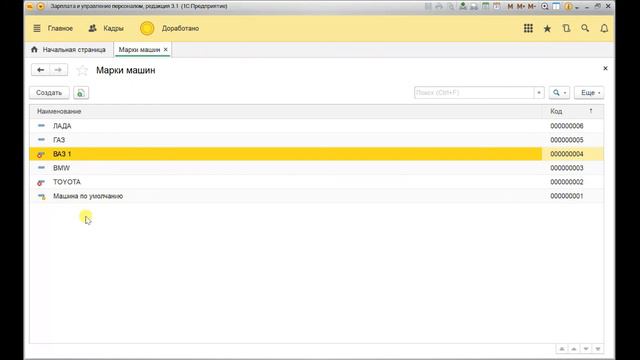Image resolution: width=640 pixels, height=360 pixels.
Task: Open the Еще menu
Action: 589,93
